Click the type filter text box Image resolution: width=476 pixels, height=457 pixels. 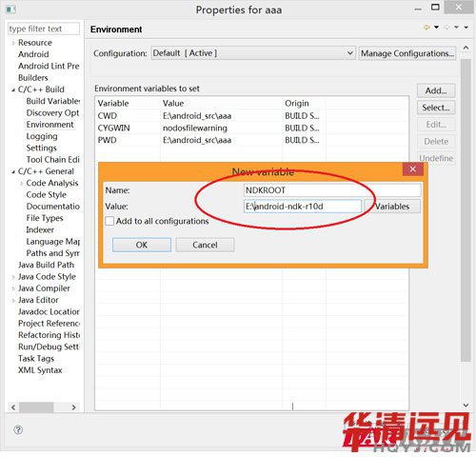(44, 29)
